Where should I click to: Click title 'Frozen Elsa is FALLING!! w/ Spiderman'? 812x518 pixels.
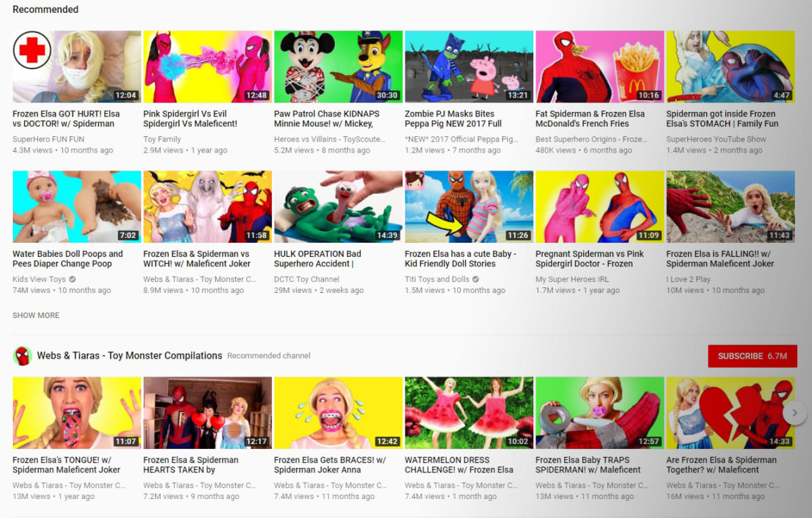[x=720, y=258]
